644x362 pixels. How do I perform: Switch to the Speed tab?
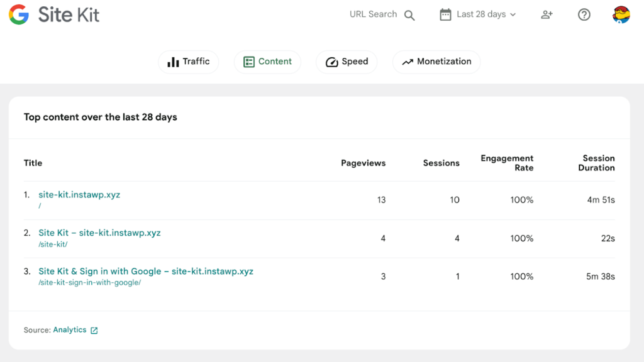(x=347, y=62)
